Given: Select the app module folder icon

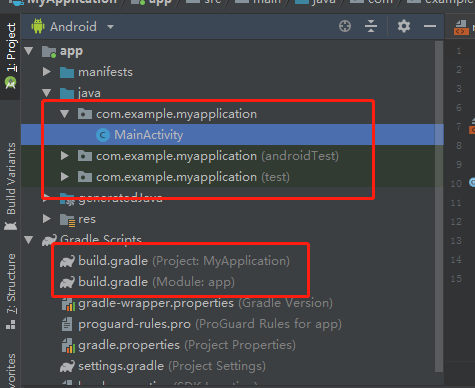Looking at the screenshot, I should point(49,52).
